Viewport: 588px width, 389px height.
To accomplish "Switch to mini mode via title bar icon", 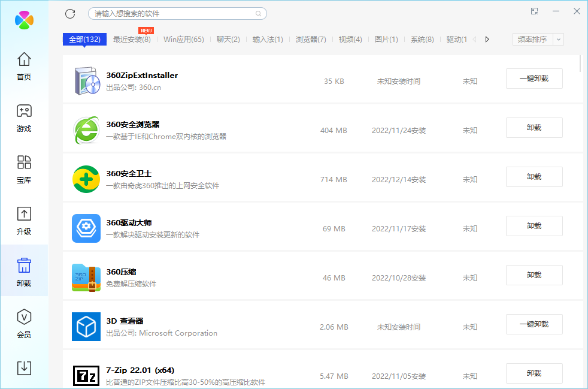I will tap(535, 11).
